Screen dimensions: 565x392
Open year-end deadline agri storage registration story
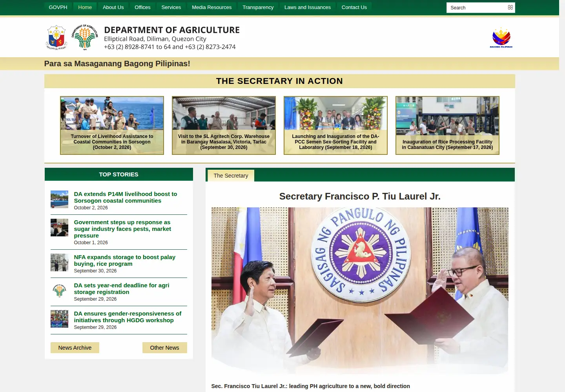tap(122, 289)
